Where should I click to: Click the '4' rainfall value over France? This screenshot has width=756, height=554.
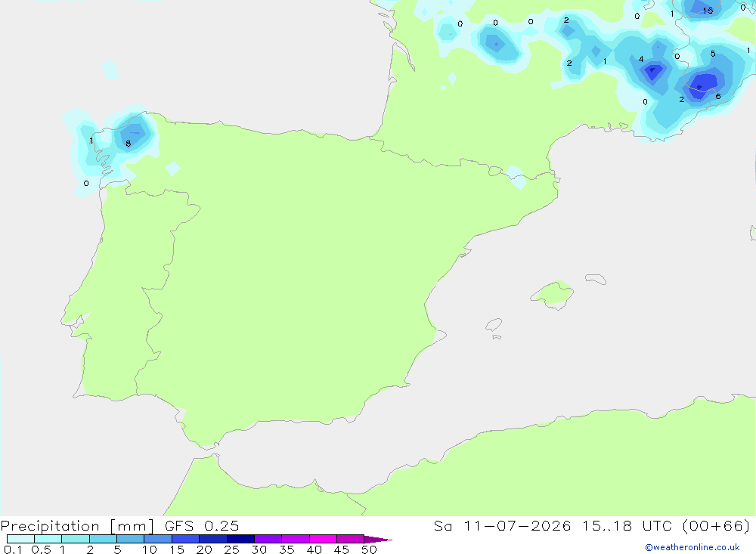point(641,59)
